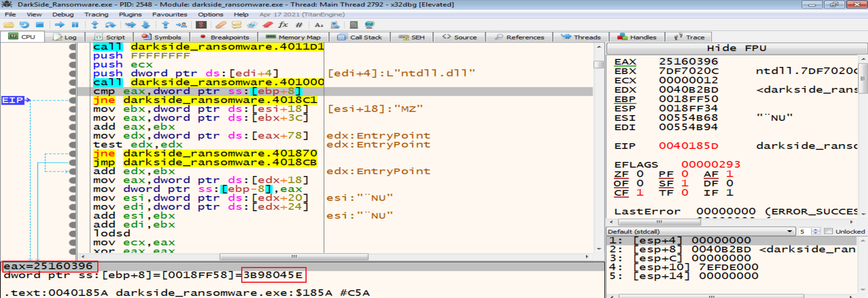Open the Scylla 'S' plugin icon
The image size is (868, 298).
tap(201, 25)
